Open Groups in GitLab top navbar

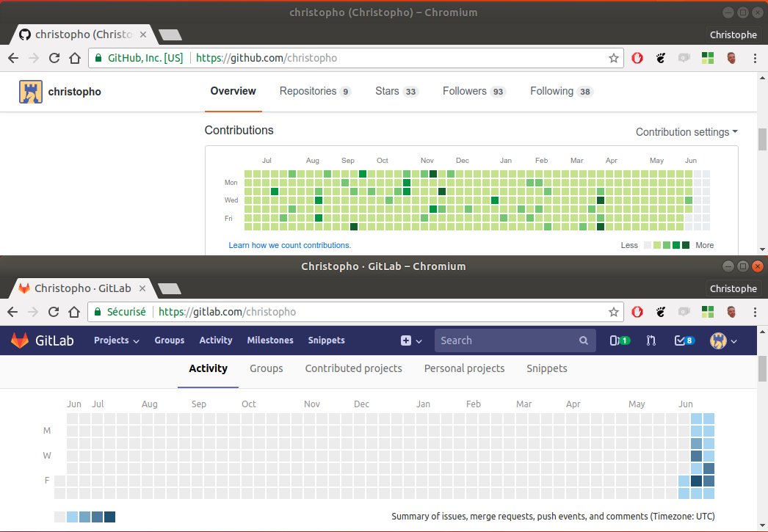[170, 340]
